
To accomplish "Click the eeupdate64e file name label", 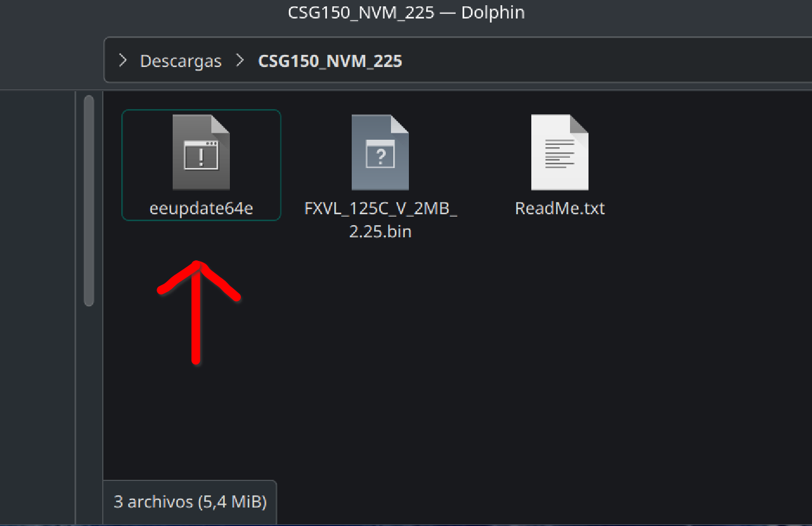I will click(201, 208).
